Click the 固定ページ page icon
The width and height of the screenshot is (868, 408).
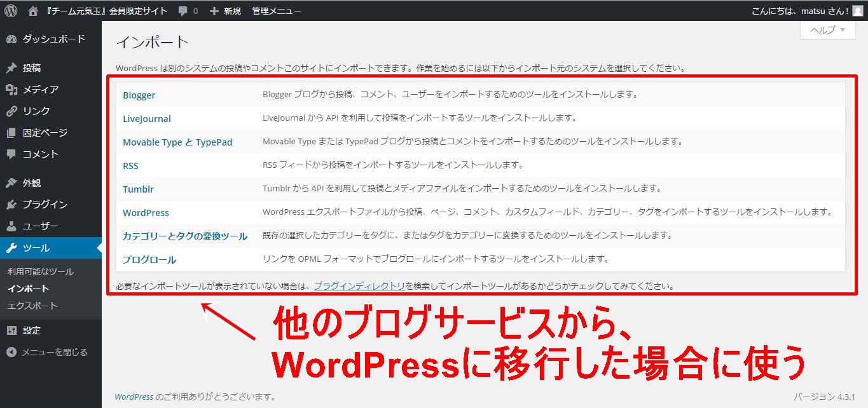coord(11,133)
